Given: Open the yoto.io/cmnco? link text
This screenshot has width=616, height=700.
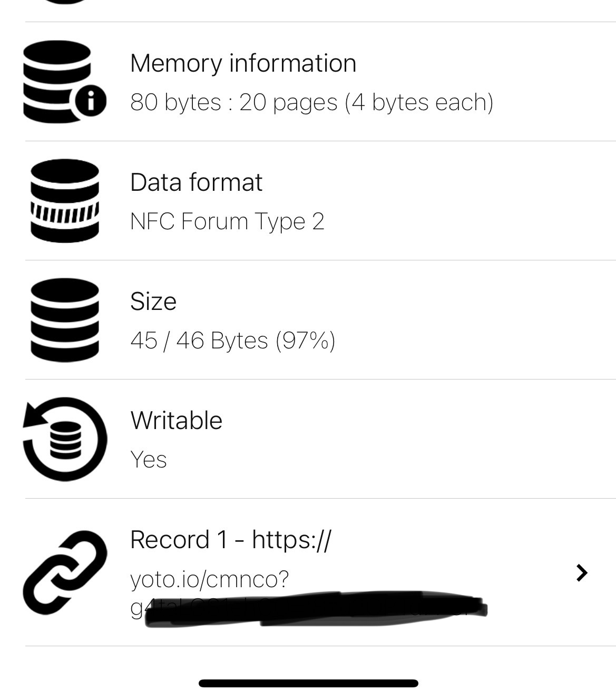Looking at the screenshot, I should click(209, 579).
